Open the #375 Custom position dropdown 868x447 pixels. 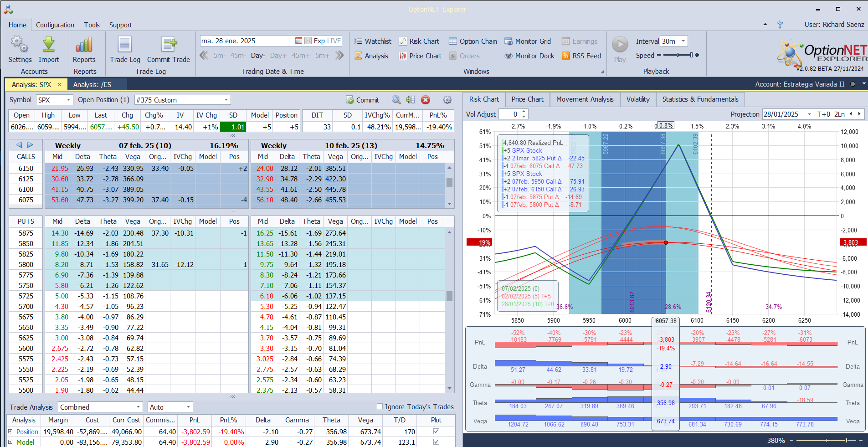(226, 100)
